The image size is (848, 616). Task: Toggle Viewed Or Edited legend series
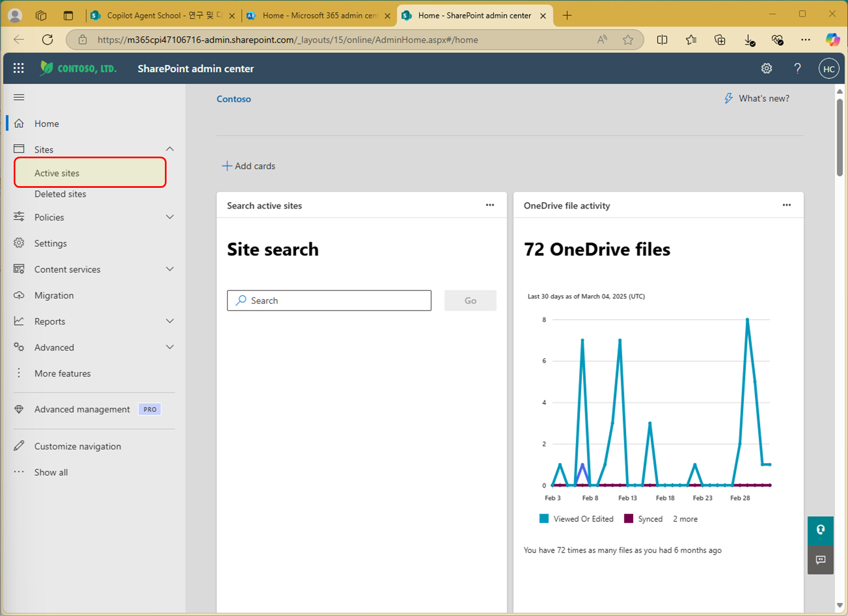click(576, 519)
